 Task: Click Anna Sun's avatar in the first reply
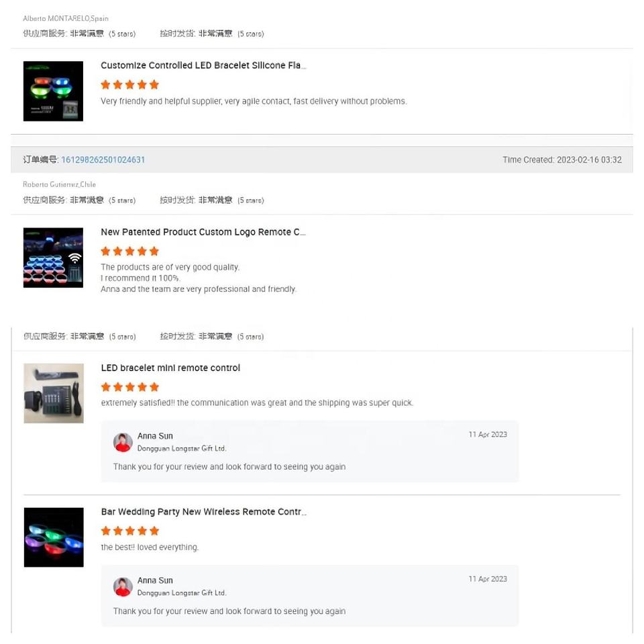pyautogui.click(x=123, y=442)
